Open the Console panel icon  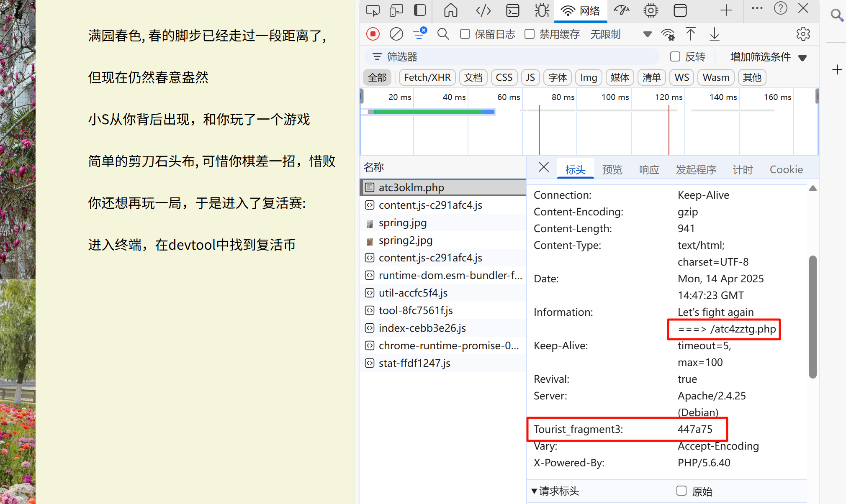coord(512,10)
